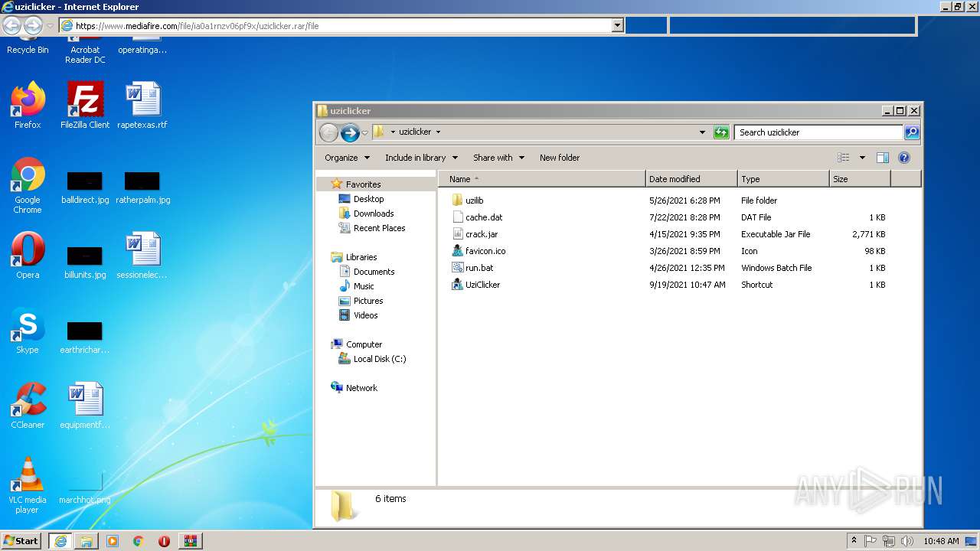Image resolution: width=980 pixels, height=551 pixels.
Task: Click the volume icon in system tray
Action: [x=906, y=541]
